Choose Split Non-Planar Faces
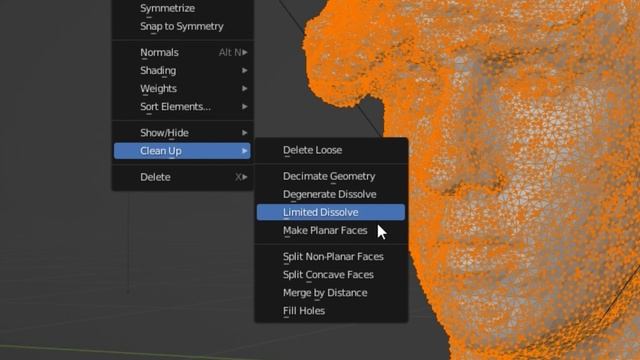This screenshot has height=360, width=640. (331, 256)
